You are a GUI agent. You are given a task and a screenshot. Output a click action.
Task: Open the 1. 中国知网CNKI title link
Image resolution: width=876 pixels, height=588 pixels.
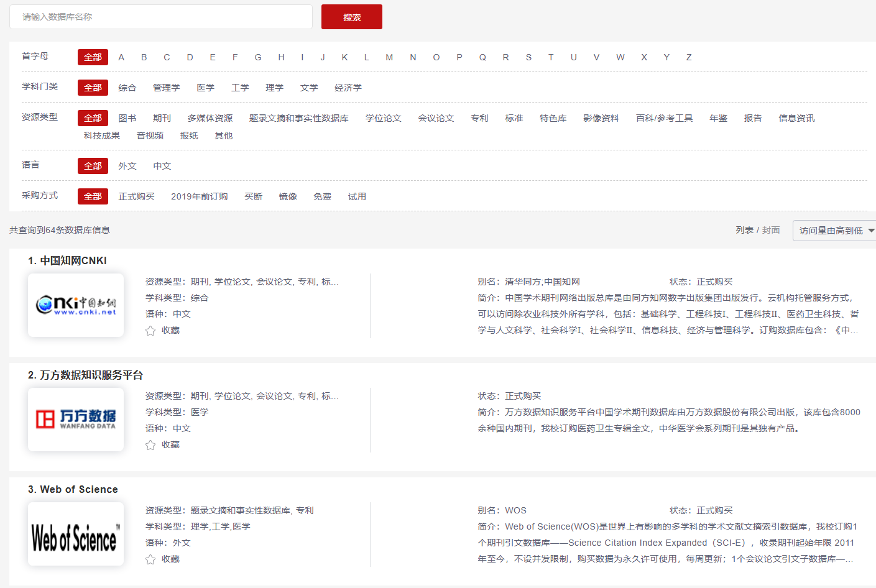pos(67,260)
